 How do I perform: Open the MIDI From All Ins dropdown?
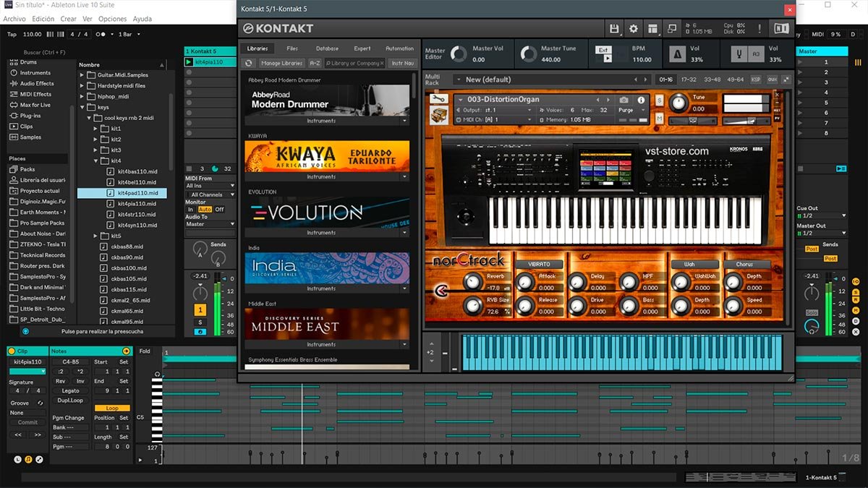[210, 186]
